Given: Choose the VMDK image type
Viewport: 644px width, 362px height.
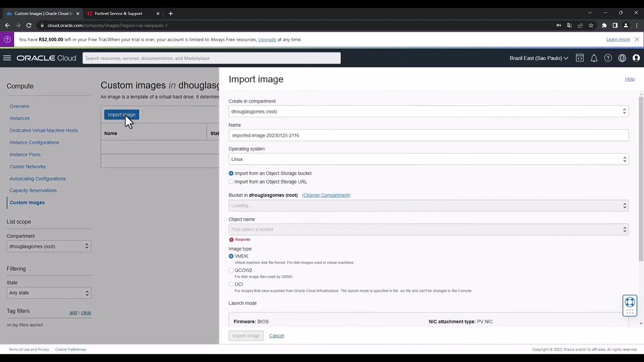Looking at the screenshot, I should (x=231, y=256).
